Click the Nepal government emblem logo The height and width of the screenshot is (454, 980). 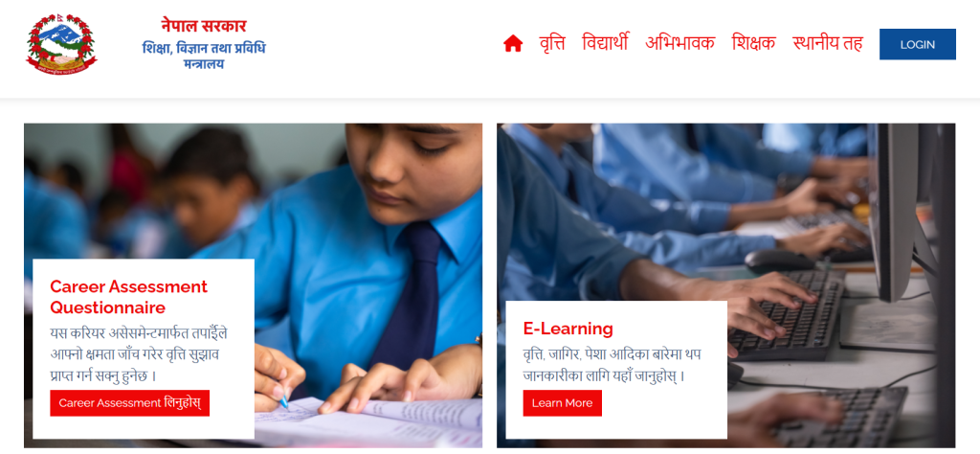click(61, 44)
